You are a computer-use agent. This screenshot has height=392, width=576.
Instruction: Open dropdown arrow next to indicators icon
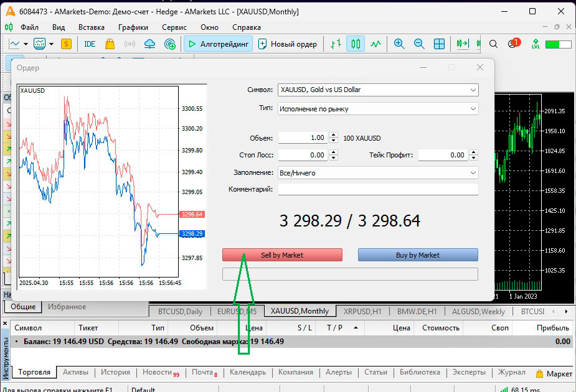tap(52, 44)
